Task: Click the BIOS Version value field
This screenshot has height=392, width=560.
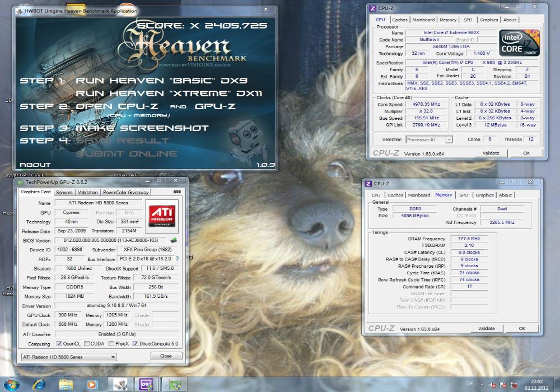Action: 111,240
